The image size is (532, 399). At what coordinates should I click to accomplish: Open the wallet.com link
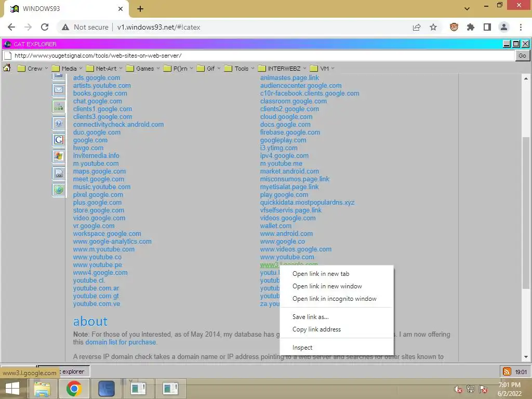[x=276, y=226]
